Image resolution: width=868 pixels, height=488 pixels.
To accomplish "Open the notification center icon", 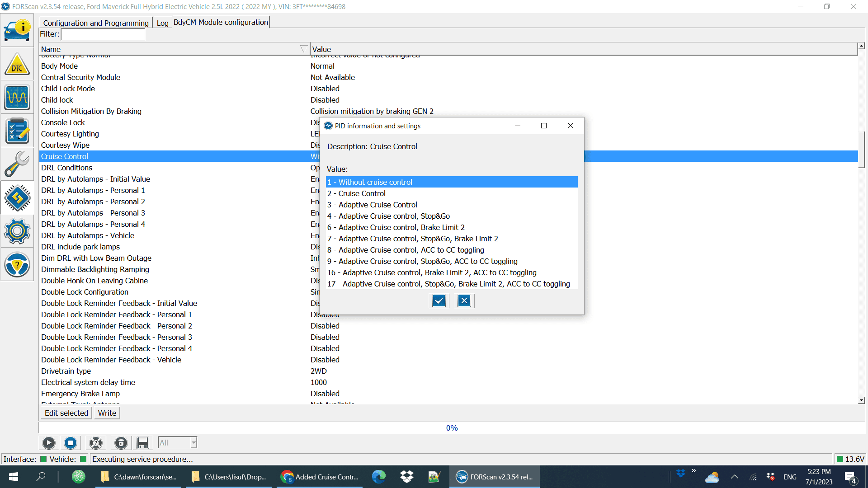I will [850, 477].
